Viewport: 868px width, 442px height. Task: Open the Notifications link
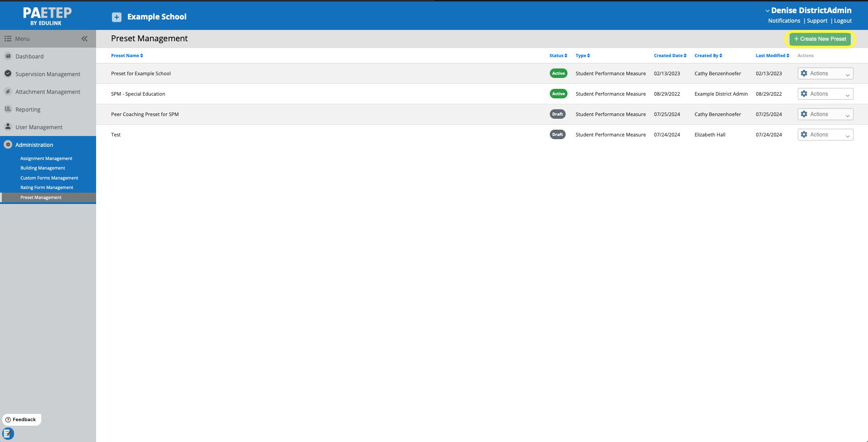click(x=784, y=21)
